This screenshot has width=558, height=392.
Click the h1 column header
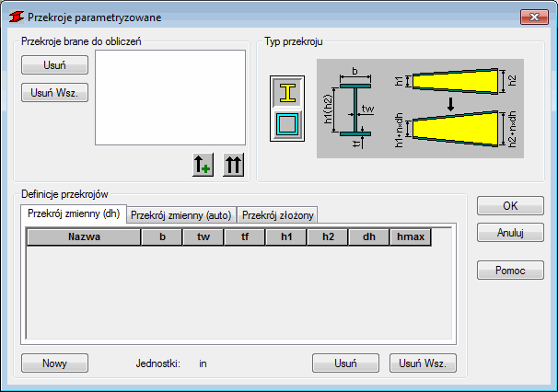coord(286,236)
